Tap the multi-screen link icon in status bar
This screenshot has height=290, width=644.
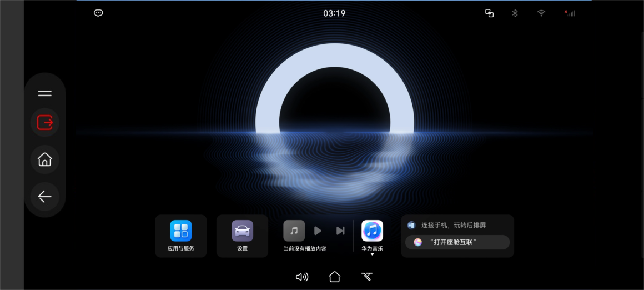pyautogui.click(x=489, y=13)
